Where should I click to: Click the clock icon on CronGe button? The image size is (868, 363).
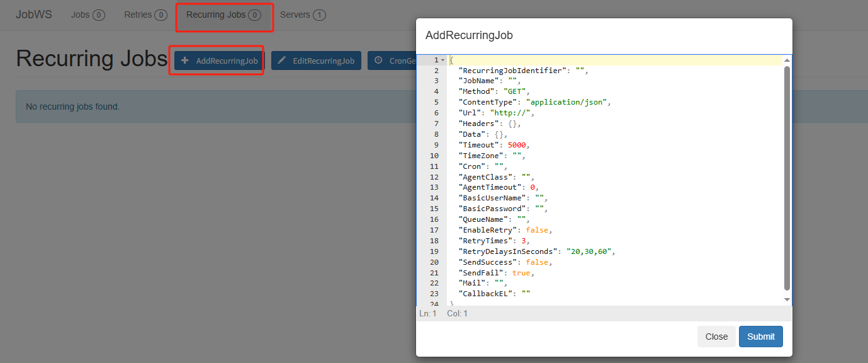click(x=378, y=60)
